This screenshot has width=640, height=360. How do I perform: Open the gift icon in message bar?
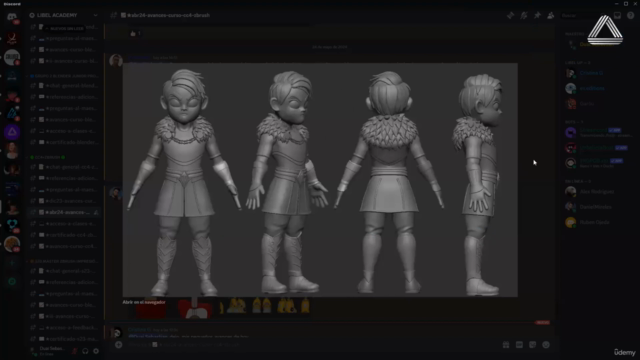click(506, 345)
